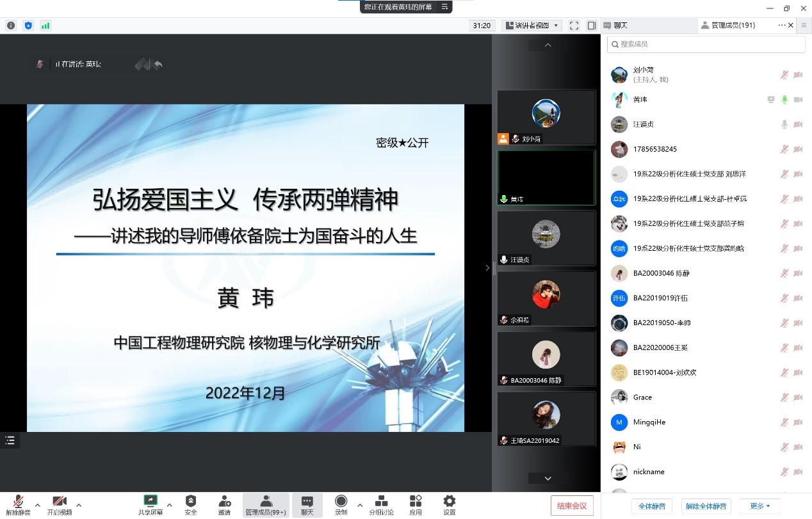Open meeting Settings gear icon
Image resolution: width=812 pixels, height=519 pixels.
(x=450, y=502)
